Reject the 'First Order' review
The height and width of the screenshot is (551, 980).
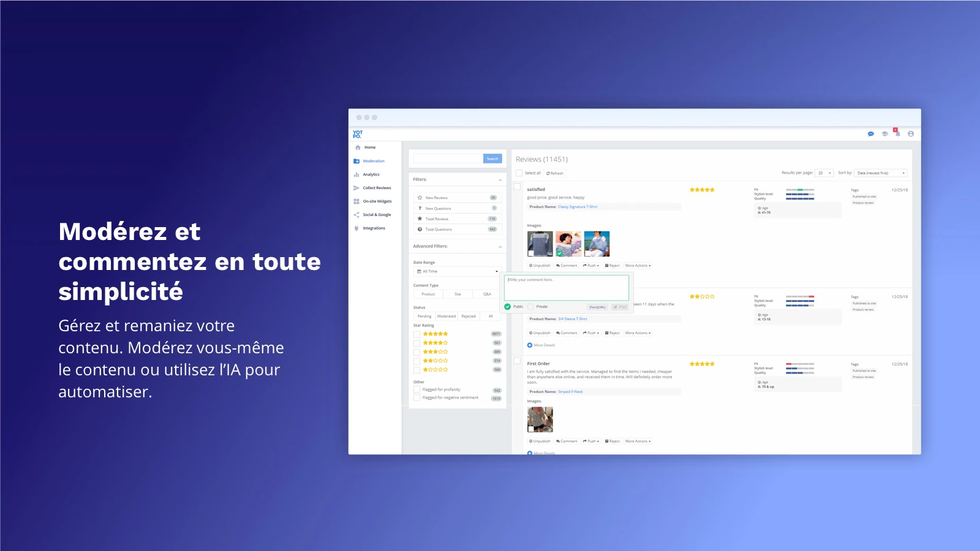point(612,441)
